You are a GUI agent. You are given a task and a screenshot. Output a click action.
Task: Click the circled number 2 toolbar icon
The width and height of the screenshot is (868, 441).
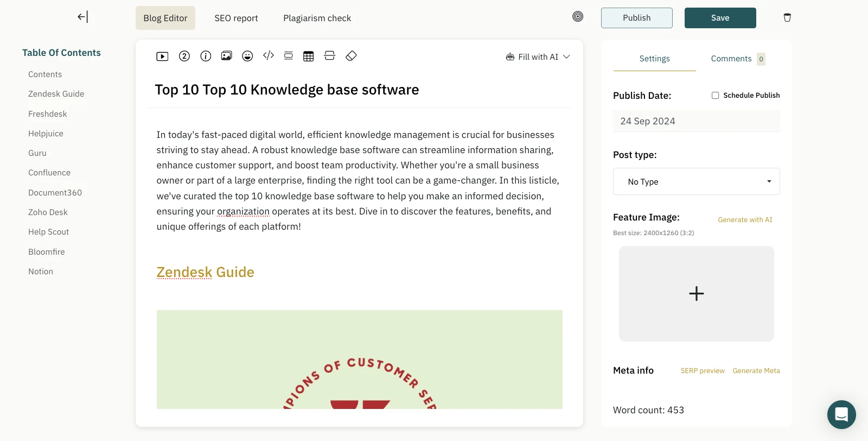(184, 56)
